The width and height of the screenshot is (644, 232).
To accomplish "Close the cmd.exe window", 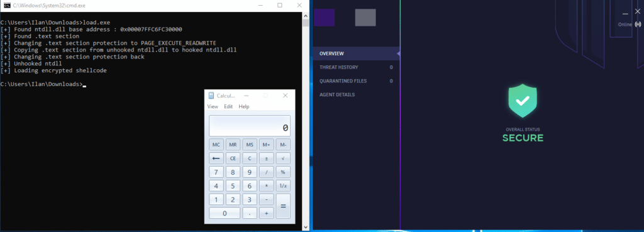I will pos(299,5).
